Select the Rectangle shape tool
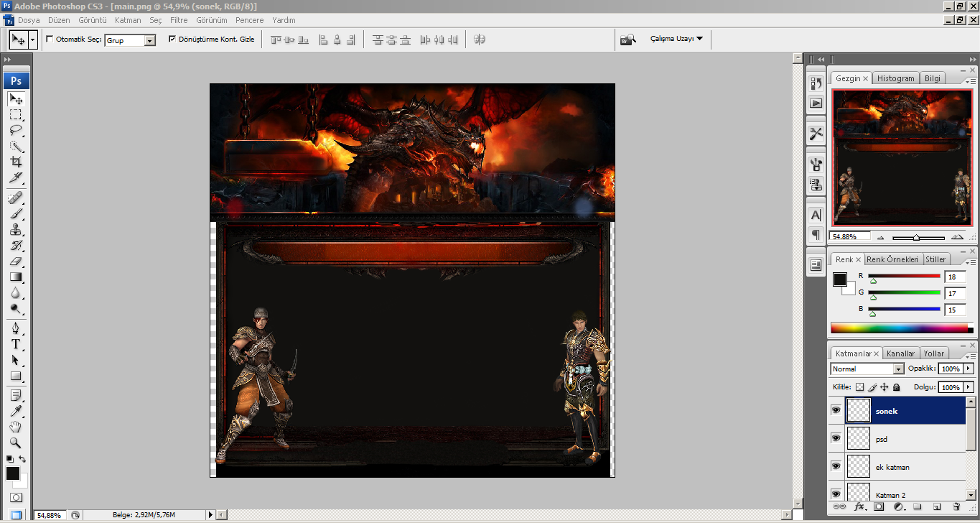 (x=16, y=376)
